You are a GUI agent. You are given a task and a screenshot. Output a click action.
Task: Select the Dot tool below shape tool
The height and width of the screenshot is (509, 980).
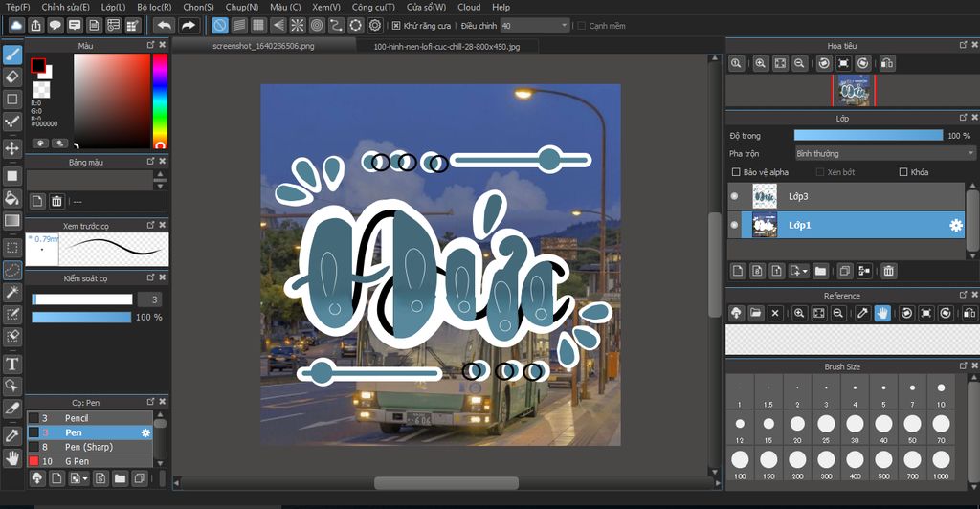tap(11, 122)
